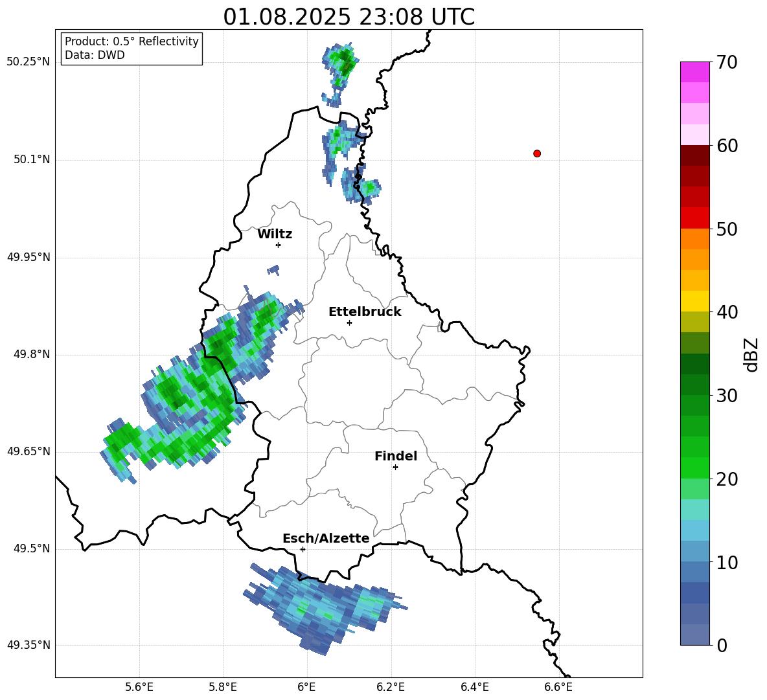Click the 70 value on the colorbar

click(x=727, y=62)
